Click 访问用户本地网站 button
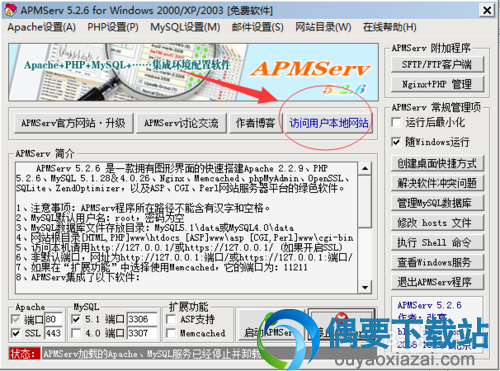Screen dimensions: 500x371 [x=328, y=123]
